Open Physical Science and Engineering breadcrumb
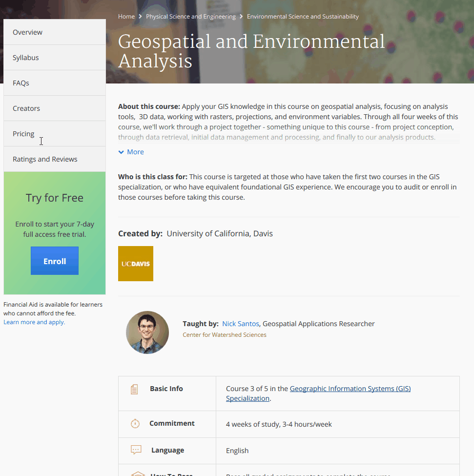474x476 pixels. coord(191,17)
